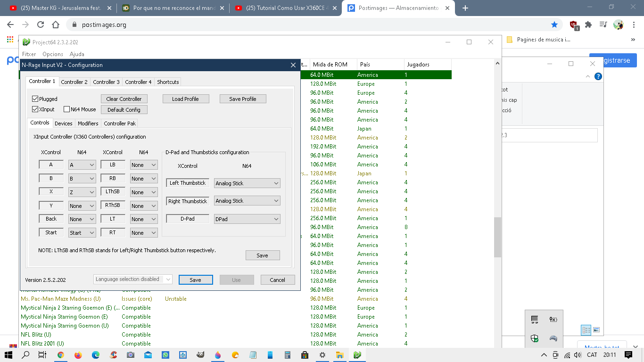This screenshot has height=362, width=644.
Task: Click the Project64 ROM list scrollbar
Action: (497, 237)
